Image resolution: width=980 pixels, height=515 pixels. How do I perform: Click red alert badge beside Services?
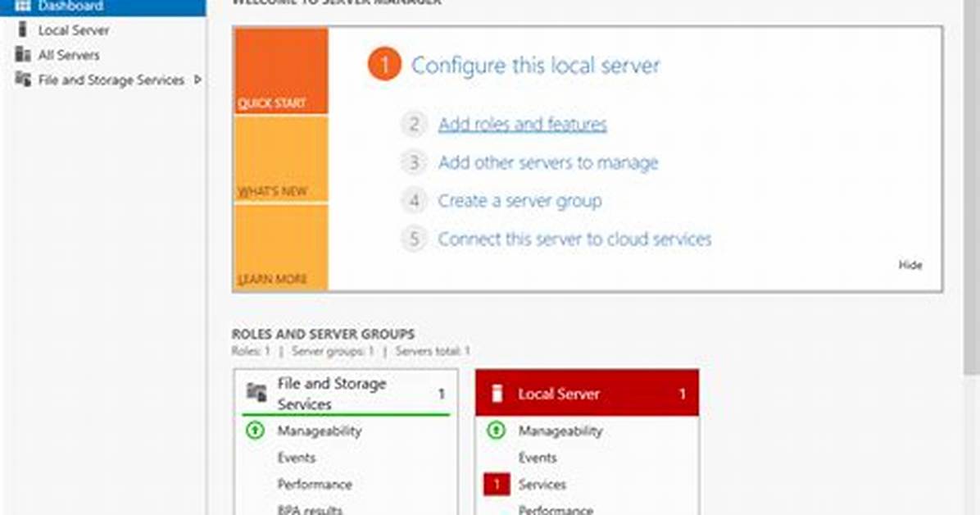click(497, 485)
